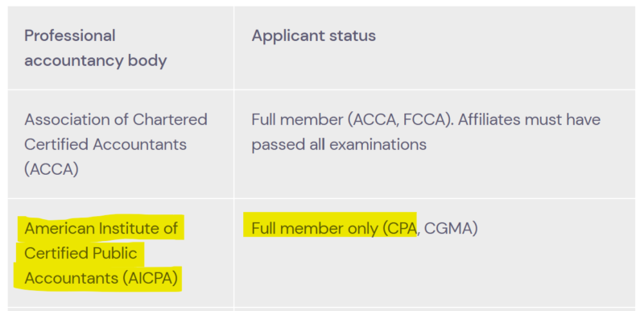This screenshot has height=311, width=644.
Task: Click the highlighted 'Certified Public' line
Action: pos(80,253)
